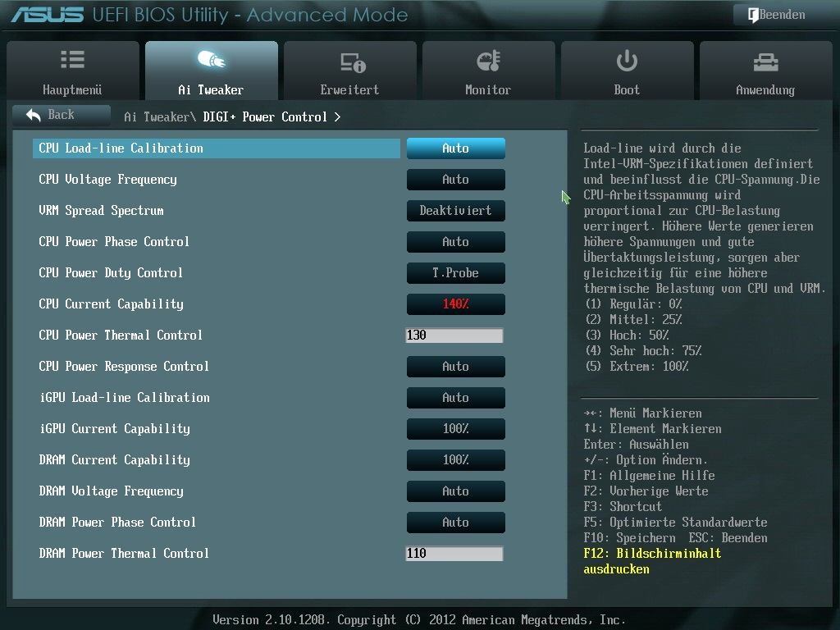840x630 pixels.
Task: Click the Boot power icon
Action: coord(627,61)
